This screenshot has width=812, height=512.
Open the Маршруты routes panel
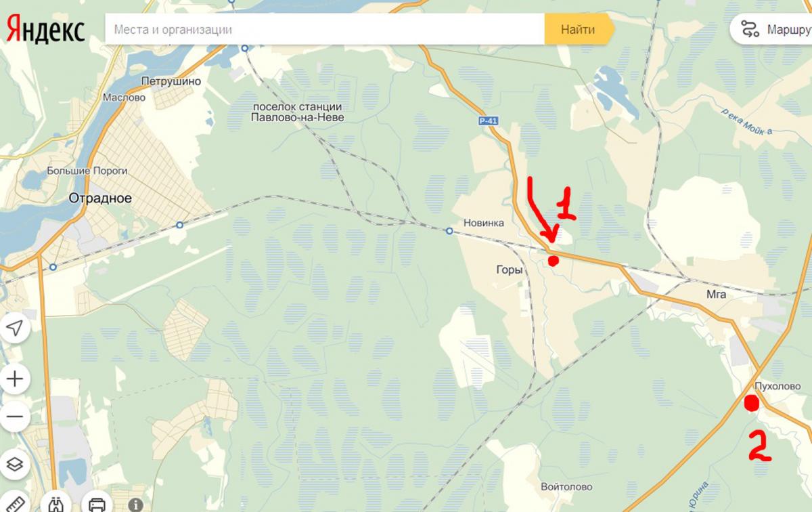771,29
